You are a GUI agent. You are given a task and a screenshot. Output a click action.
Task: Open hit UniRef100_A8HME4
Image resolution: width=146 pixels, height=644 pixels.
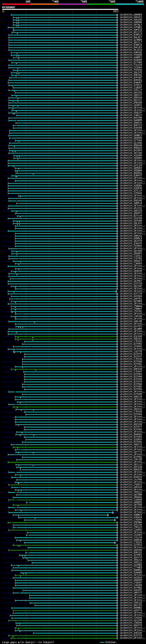click(x=131, y=15)
